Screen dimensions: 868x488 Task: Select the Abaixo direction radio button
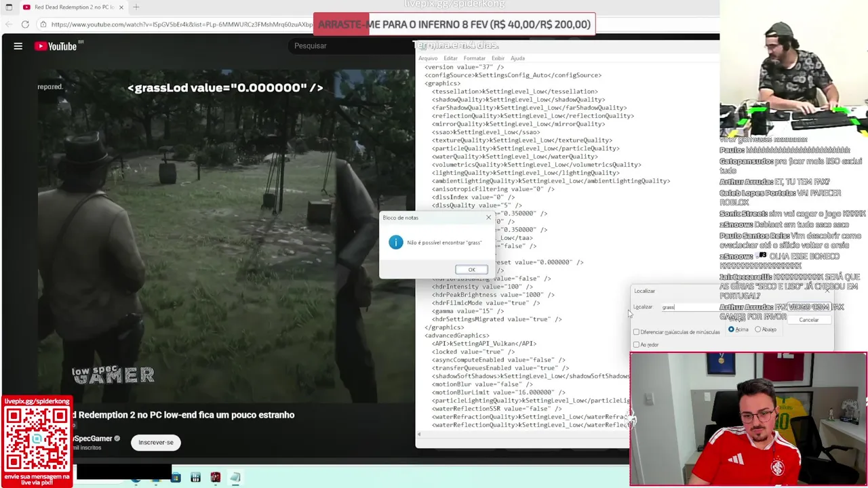click(758, 329)
